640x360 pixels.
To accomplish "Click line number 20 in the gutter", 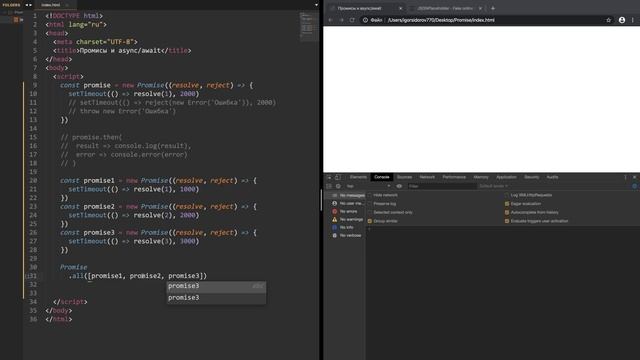I will [33, 180].
